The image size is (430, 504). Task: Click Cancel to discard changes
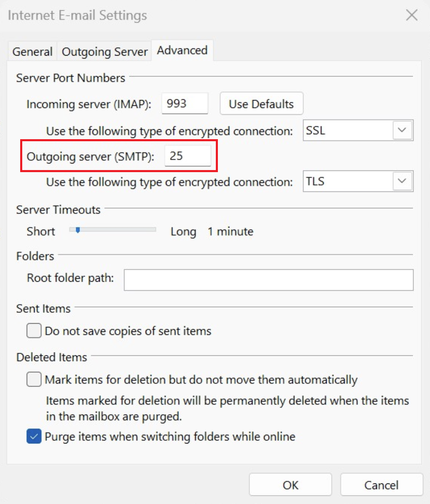[381, 485]
